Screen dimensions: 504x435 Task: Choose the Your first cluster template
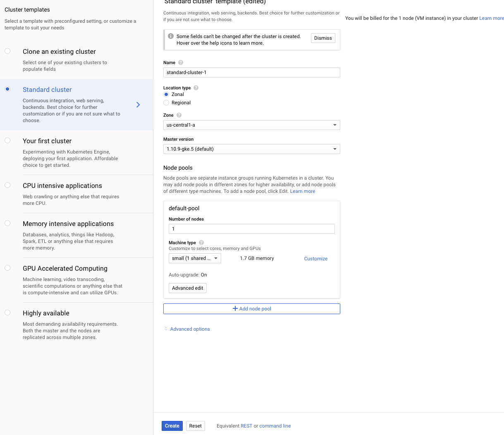[7, 140]
